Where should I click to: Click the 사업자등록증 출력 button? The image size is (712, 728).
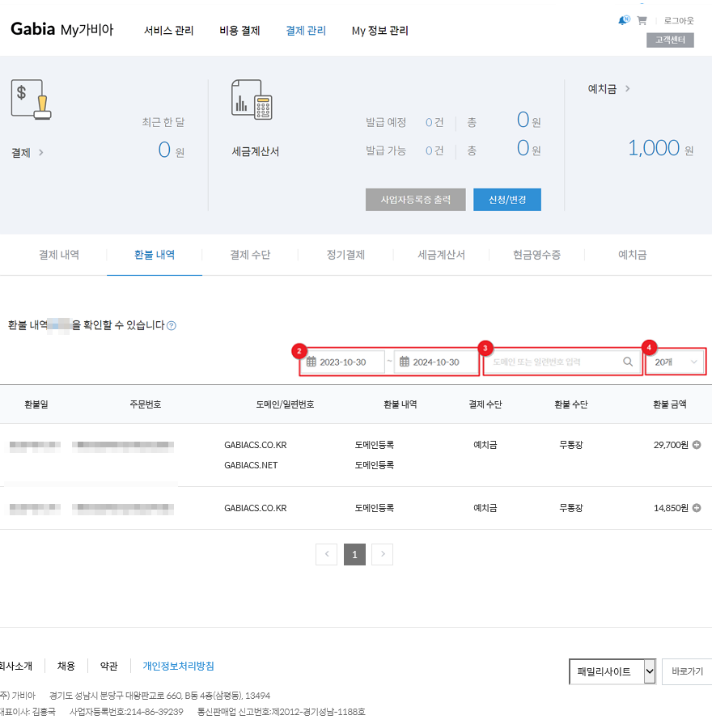416,200
